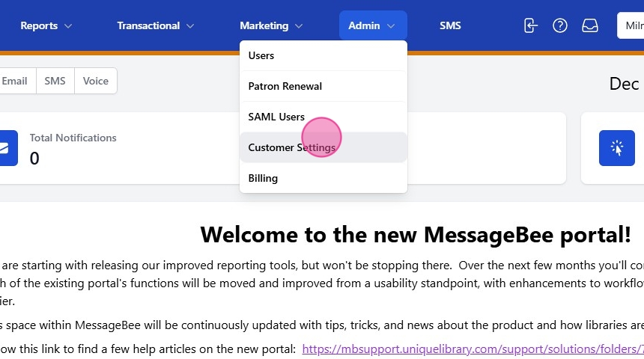Screen dimensions: 644x359
Task: Expand the Transactional dropdown
Action: pyautogui.click(x=155, y=25)
